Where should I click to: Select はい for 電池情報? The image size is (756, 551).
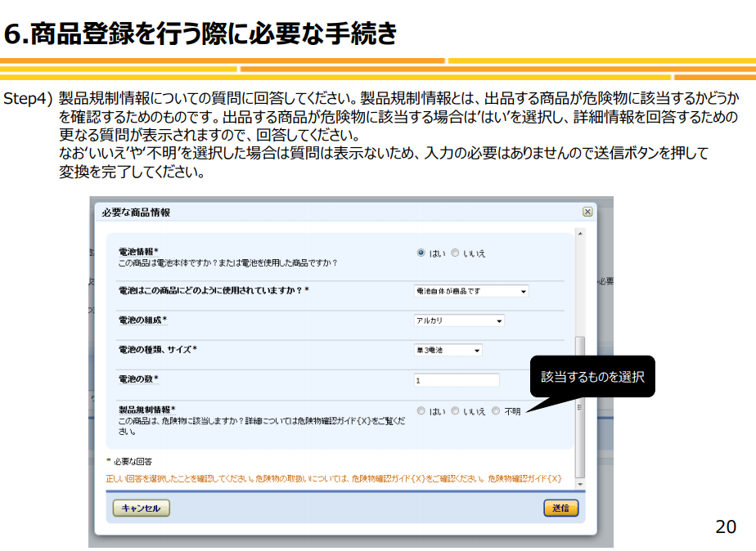click(x=421, y=253)
